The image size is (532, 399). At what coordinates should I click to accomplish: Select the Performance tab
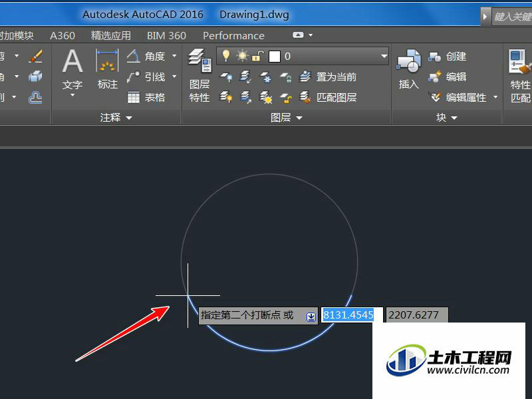pyautogui.click(x=233, y=36)
